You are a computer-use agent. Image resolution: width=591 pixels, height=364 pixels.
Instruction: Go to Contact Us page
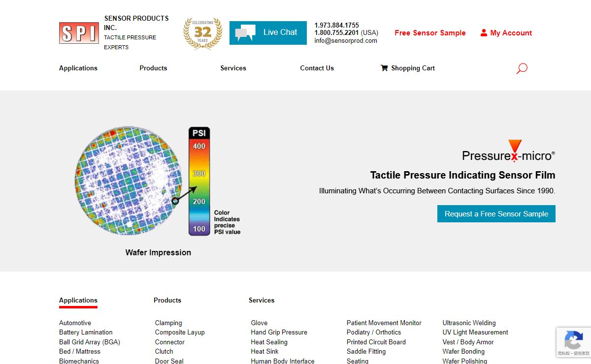(317, 68)
